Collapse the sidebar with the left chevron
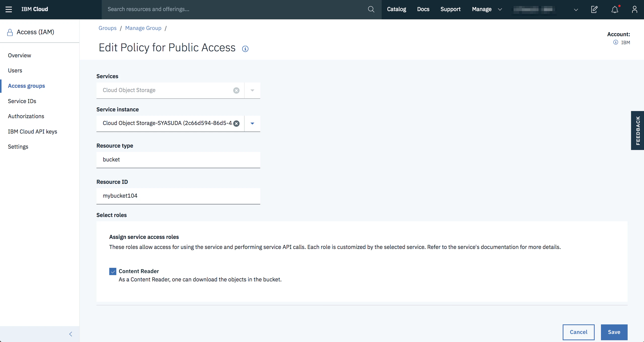 [71, 334]
